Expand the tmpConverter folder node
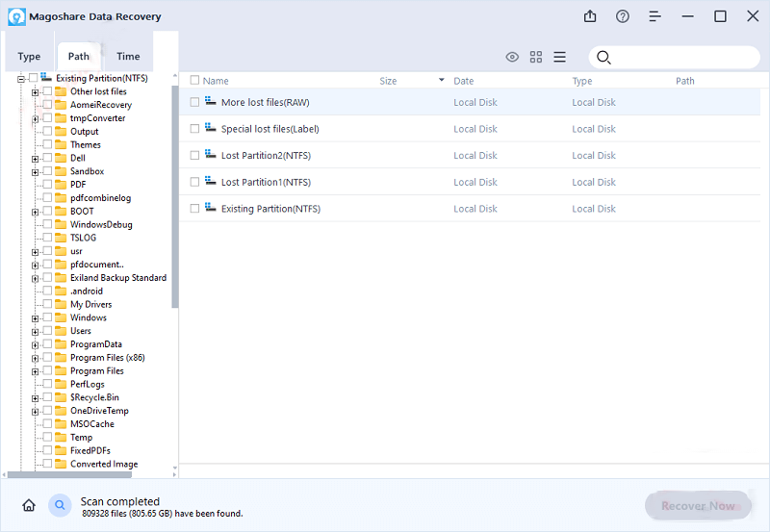The width and height of the screenshot is (770, 532). 35,119
